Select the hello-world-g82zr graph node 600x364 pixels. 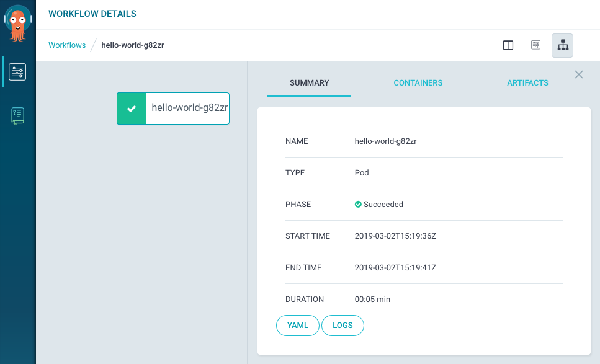[x=173, y=109]
